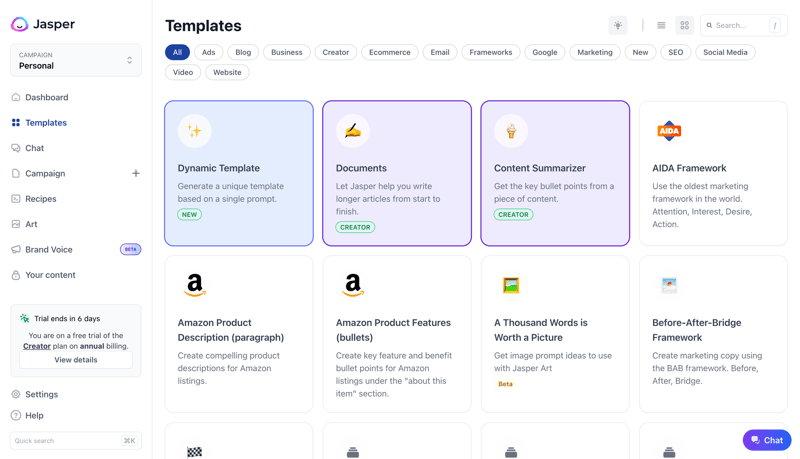The image size is (800, 459).
Task: Click the Trial ends in 6 days text
Action: click(x=67, y=319)
